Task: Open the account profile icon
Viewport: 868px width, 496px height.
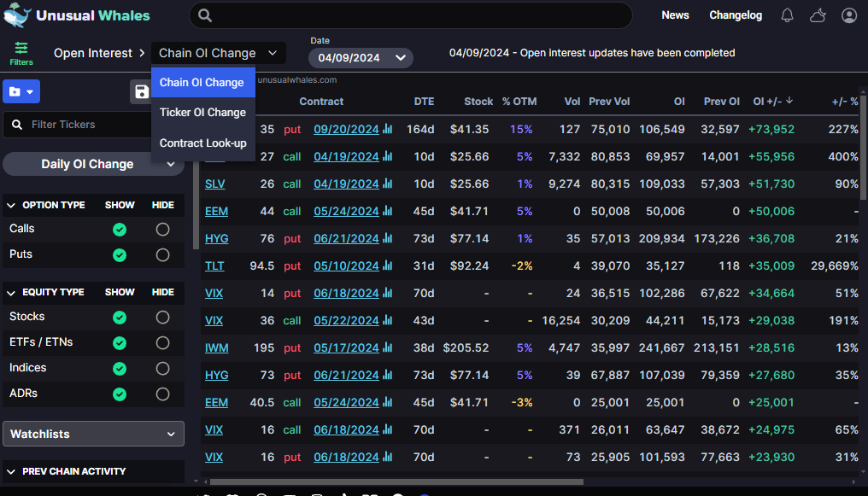Action: 847,15
